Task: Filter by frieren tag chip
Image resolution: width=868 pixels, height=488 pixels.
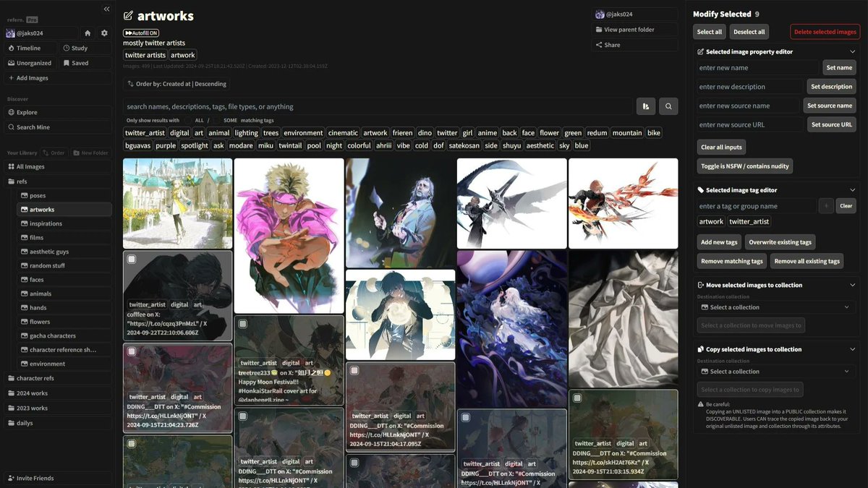Action: (x=402, y=133)
